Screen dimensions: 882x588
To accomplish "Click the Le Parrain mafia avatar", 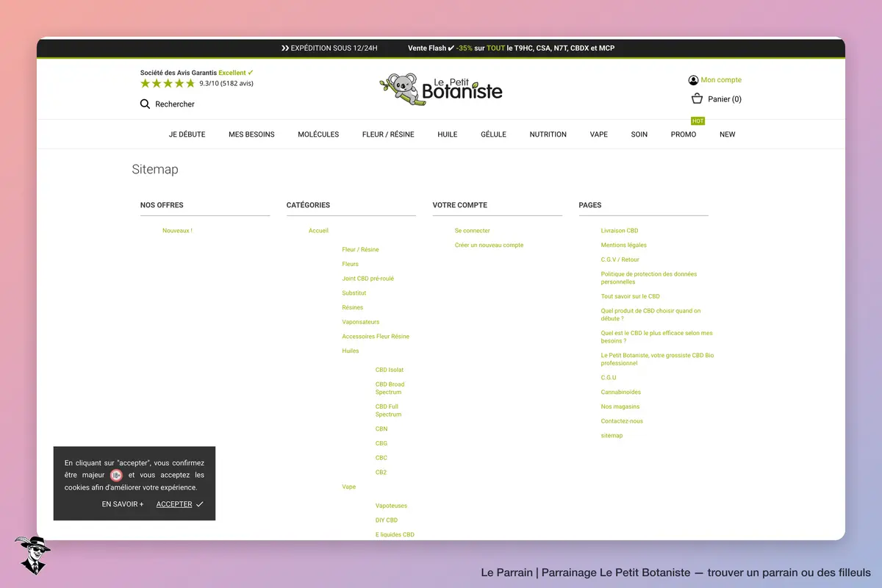I will click(32, 555).
